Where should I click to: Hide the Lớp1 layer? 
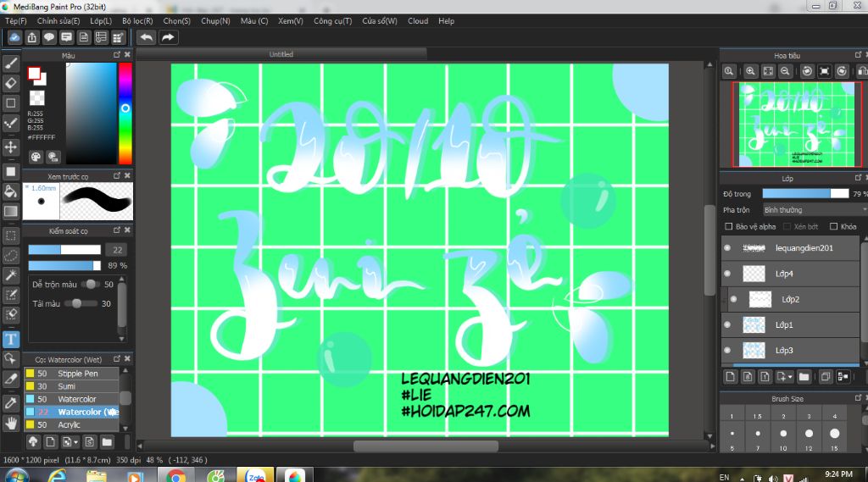727,324
